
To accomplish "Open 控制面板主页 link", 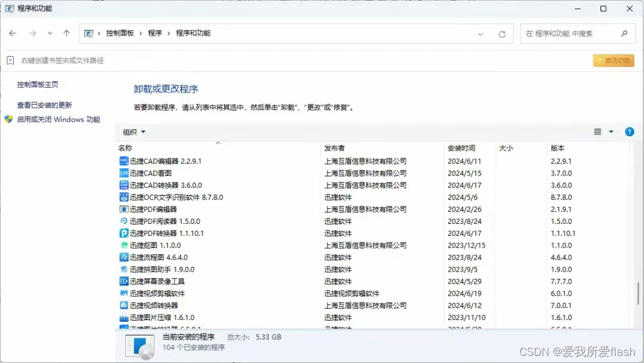I will point(38,85).
